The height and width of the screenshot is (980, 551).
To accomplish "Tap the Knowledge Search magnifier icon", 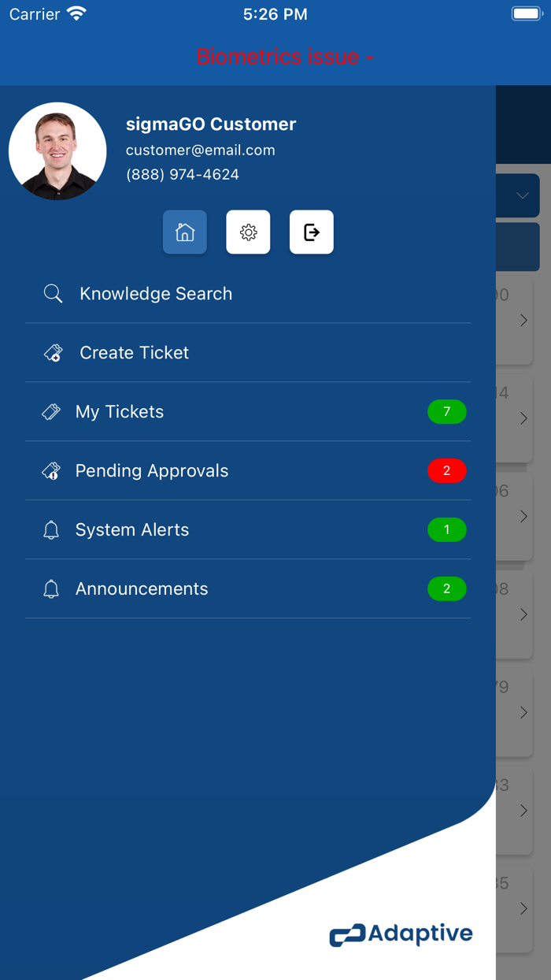I will (x=53, y=294).
